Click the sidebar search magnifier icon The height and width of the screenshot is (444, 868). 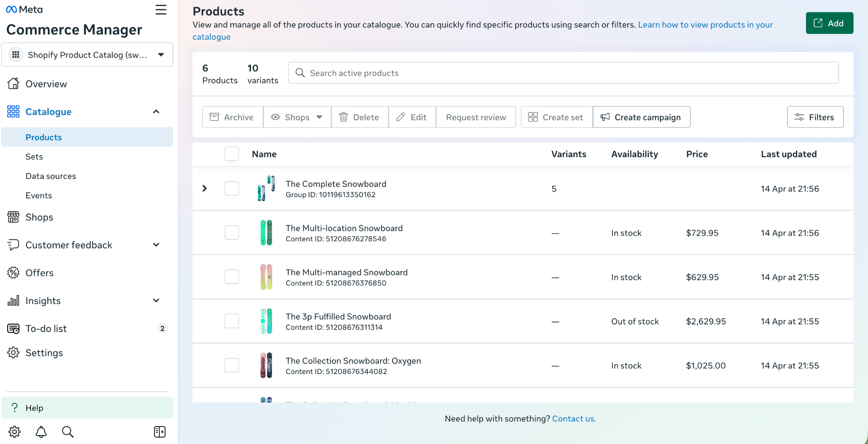pos(67,432)
